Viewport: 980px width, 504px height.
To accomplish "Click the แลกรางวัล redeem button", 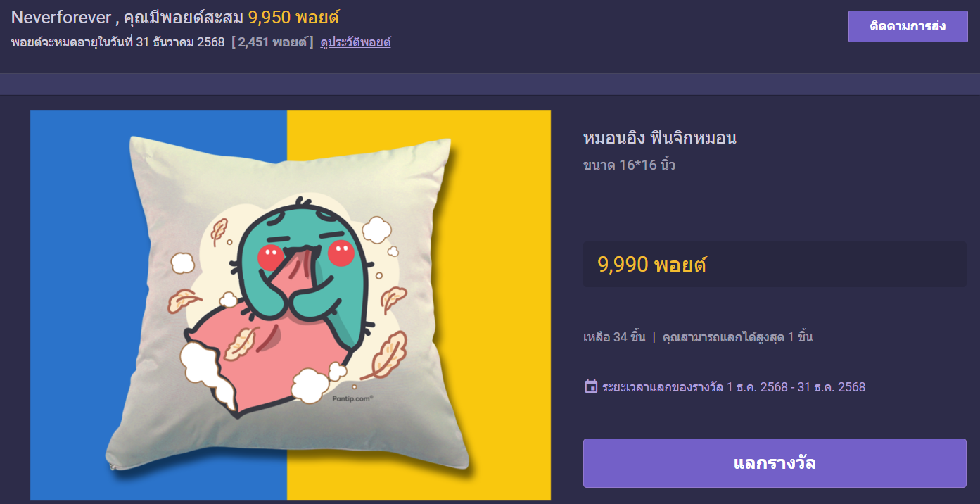I will click(775, 463).
